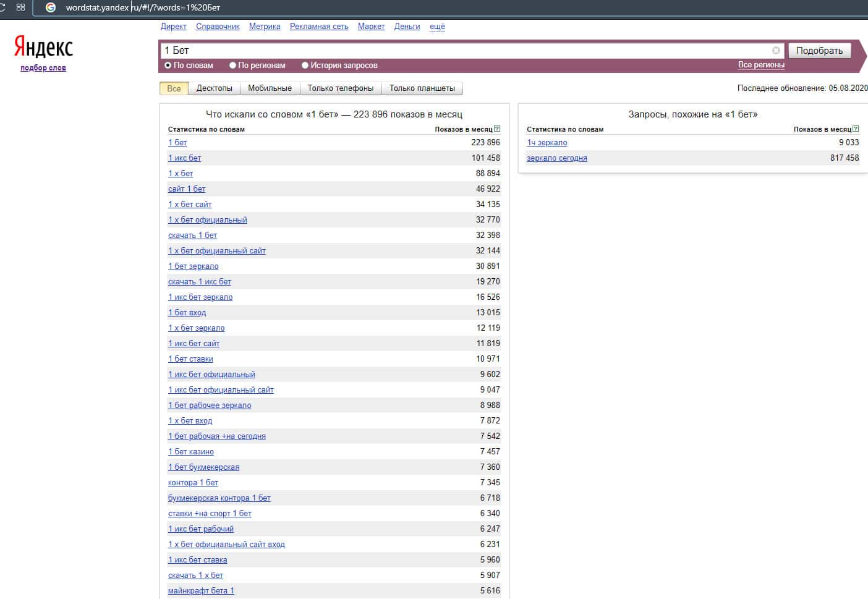Open browser tab grid icon
Viewport: 868px width, 599px height.
click(20, 7)
